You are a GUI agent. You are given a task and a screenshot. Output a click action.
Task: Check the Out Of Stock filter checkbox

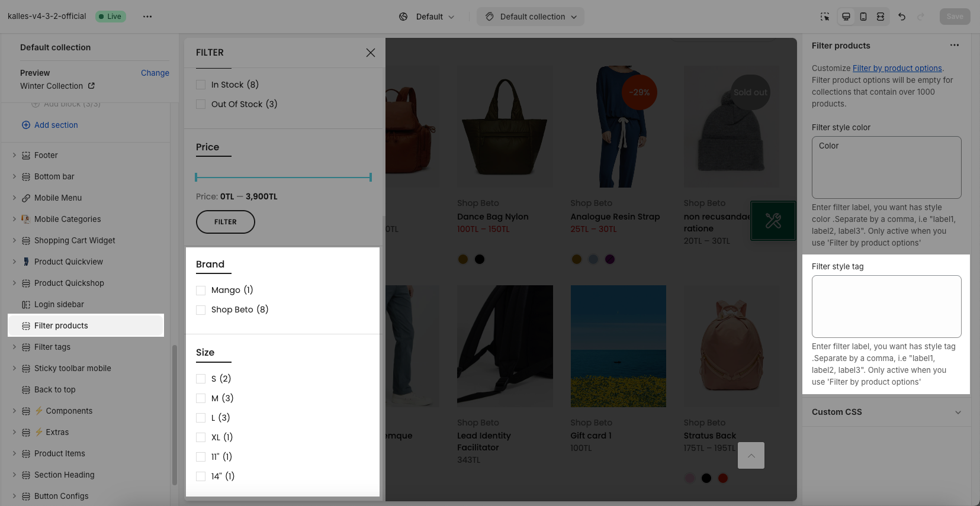pyautogui.click(x=201, y=104)
